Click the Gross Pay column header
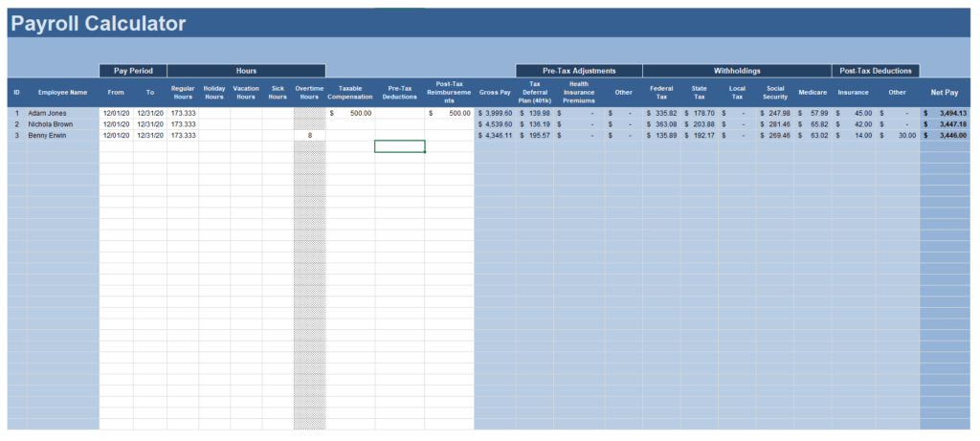Image resolution: width=980 pixels, height=441 pixels. point(495,93)
